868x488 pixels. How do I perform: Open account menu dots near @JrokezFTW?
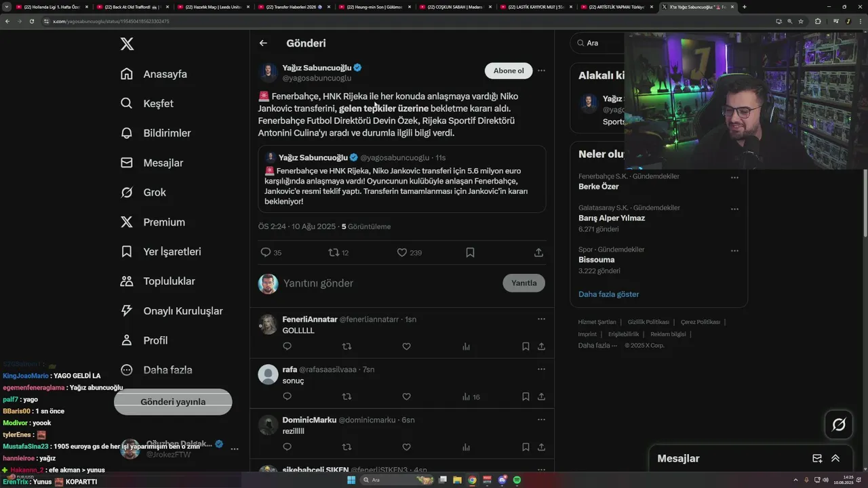pyautogui.click(x=235, y=449)
